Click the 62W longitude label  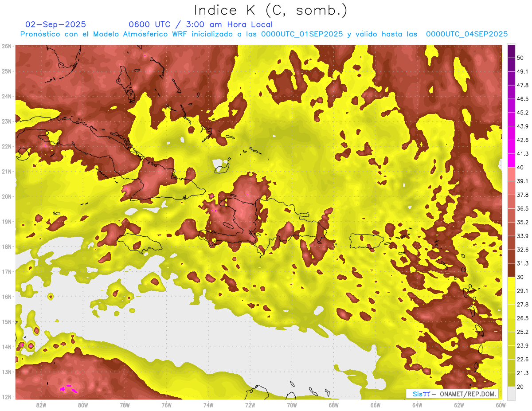point(458,405)
